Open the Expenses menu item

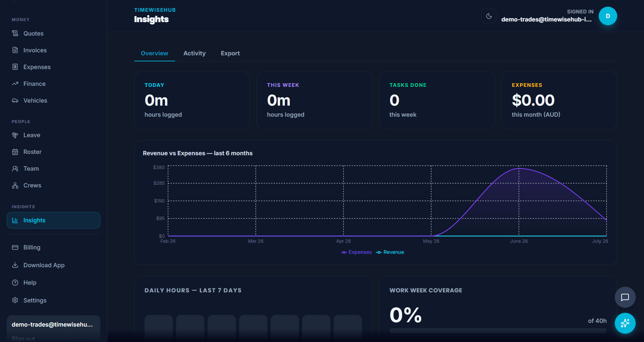click(x=53, y=67)
